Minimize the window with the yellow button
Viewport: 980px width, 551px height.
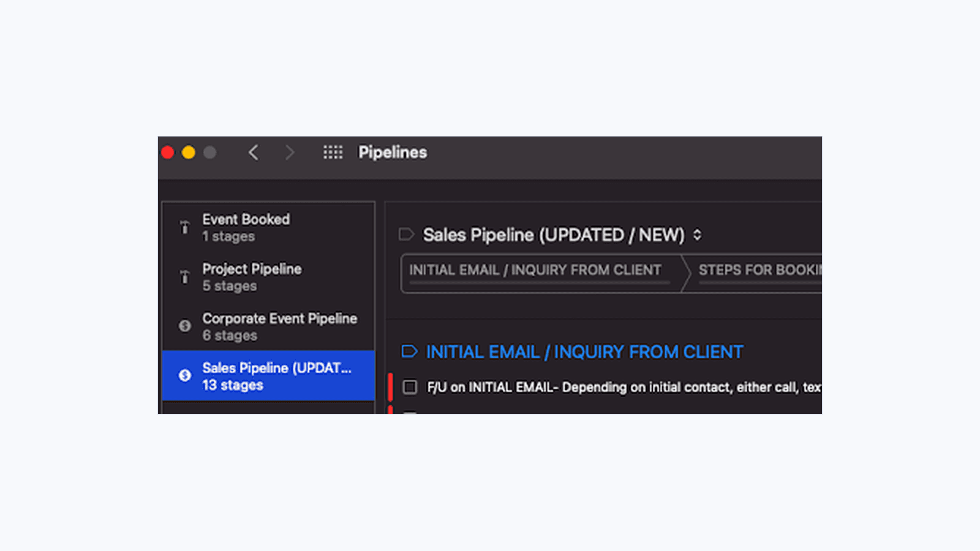click(189, 152)
